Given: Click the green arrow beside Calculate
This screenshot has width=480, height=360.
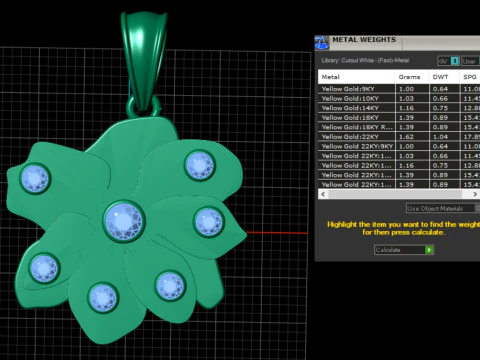Looking at the screenshot, I should click(x=429, y=250).
